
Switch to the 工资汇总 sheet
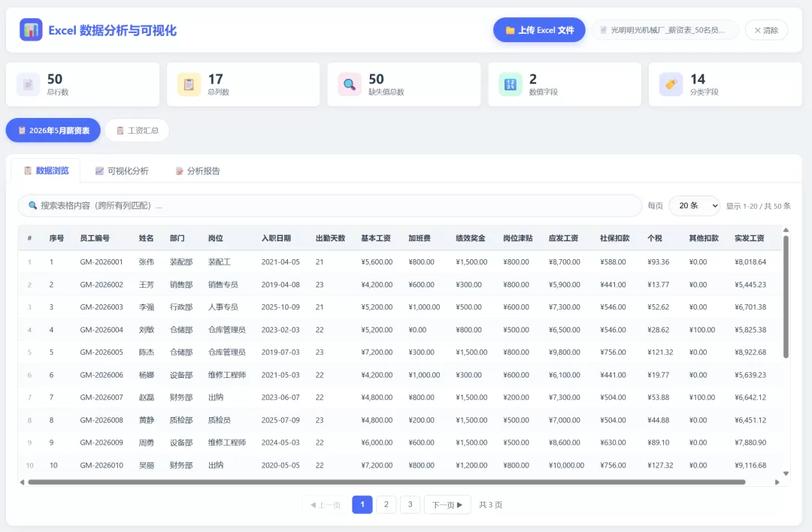(x=138, y=131)
